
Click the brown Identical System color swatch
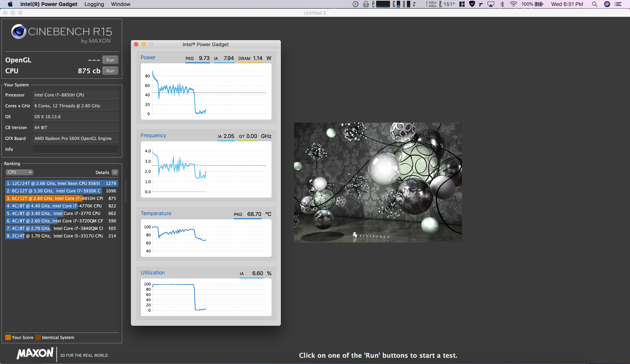[38, 338]
